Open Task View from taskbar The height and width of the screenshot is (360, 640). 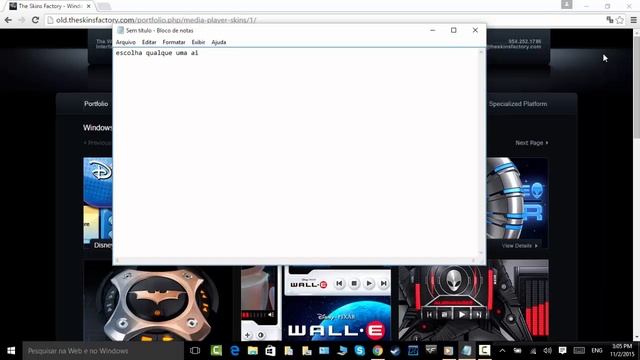(x=195, y=351)
